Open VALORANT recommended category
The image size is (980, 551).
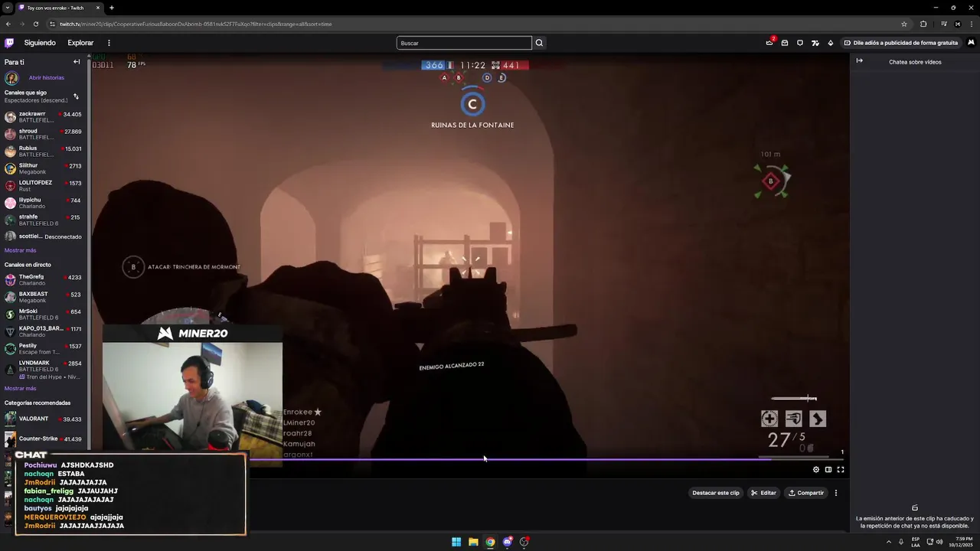click(x=44, y=419)
